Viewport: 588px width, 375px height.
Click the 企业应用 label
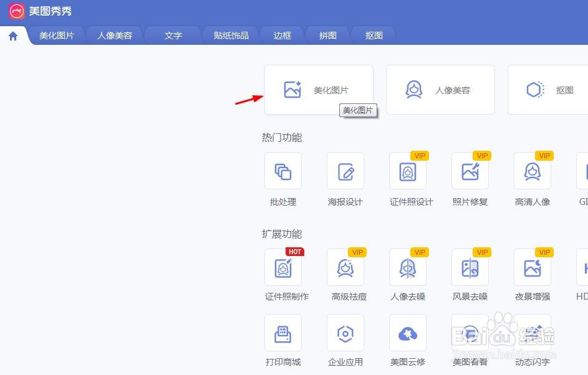(x=345, y=362)
